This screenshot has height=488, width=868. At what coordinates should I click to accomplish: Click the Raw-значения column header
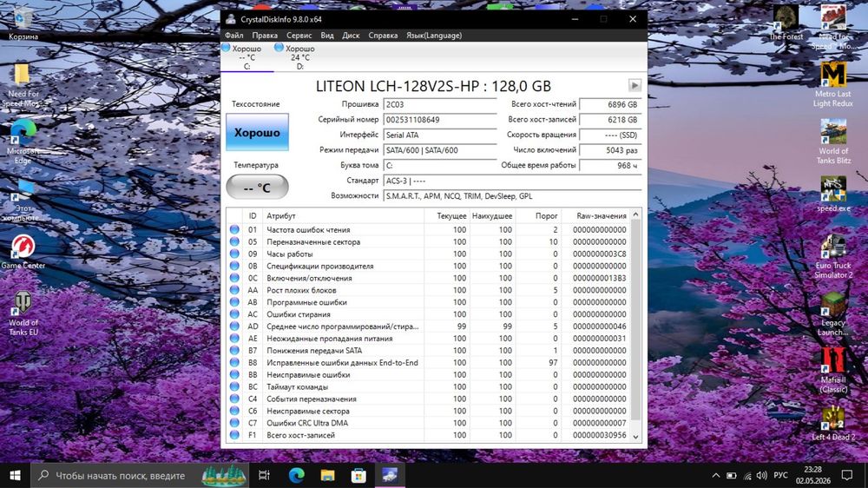(x=595, y=216)
